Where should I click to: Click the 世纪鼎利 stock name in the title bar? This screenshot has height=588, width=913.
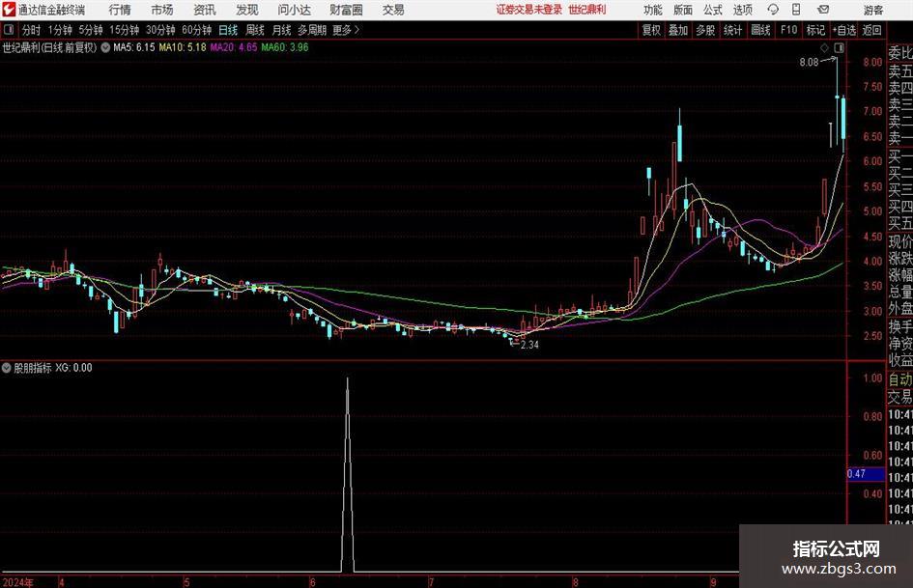coord(587,10)
